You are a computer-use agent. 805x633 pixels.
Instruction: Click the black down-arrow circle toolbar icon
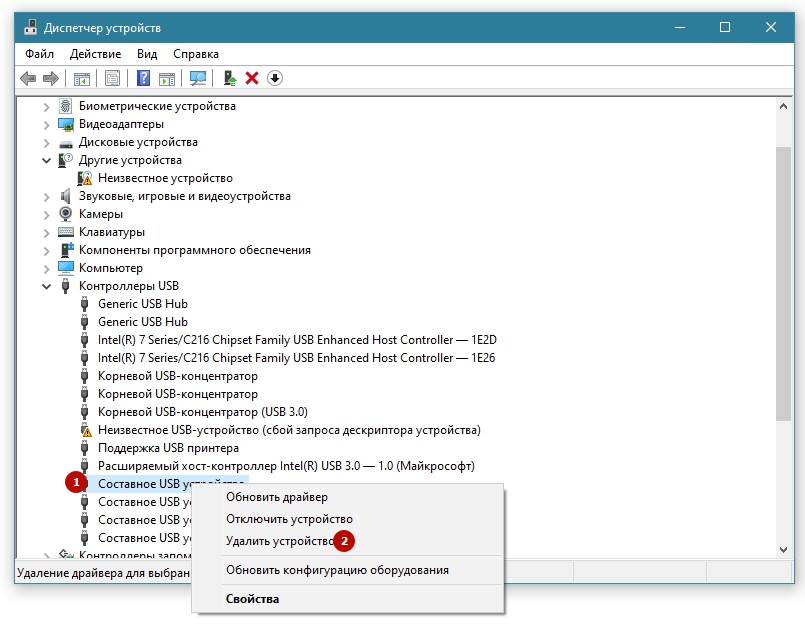275,78
